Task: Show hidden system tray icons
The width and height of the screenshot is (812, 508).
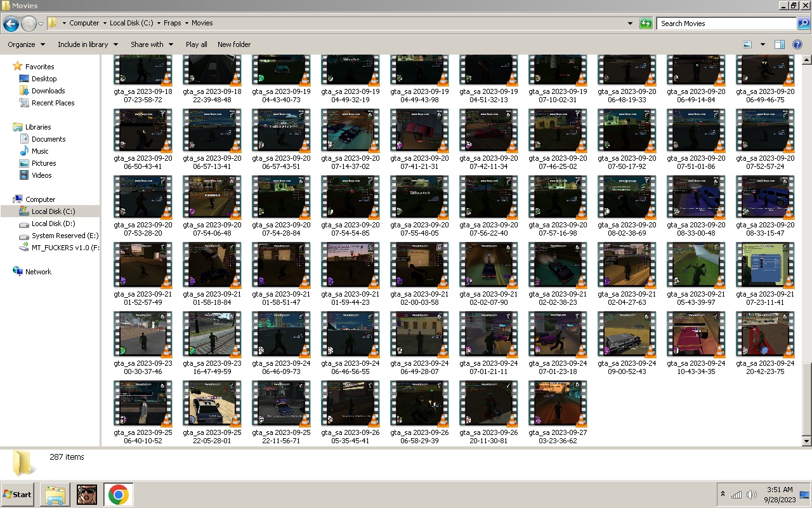Action: click(x=723, y=494)
